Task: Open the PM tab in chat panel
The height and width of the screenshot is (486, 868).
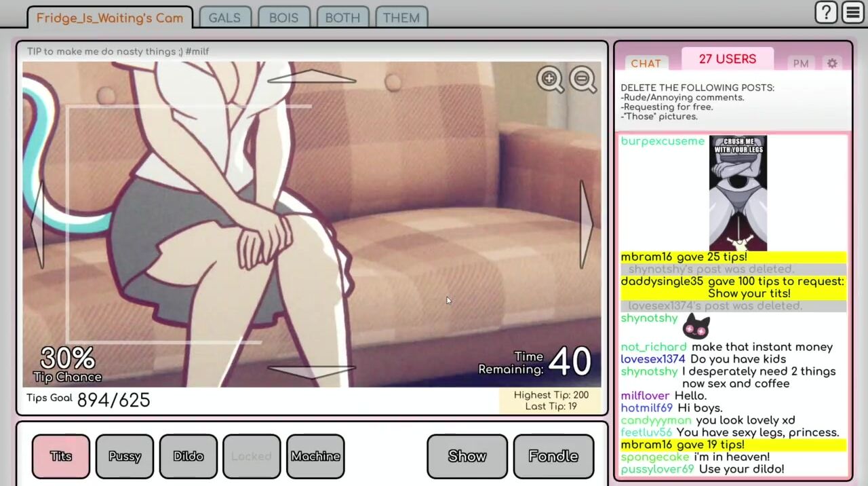Action: pyautogui.click(x=801, y=63)
